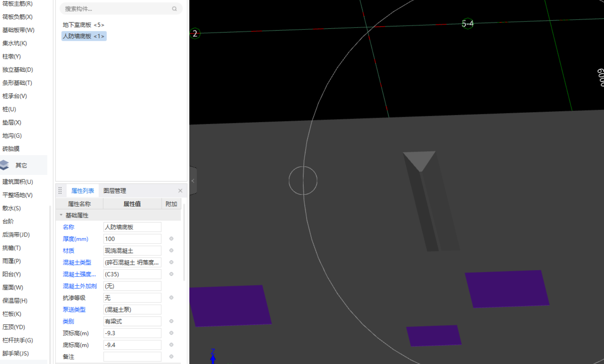Open the 砖胎膜 category

click(11, 149)
